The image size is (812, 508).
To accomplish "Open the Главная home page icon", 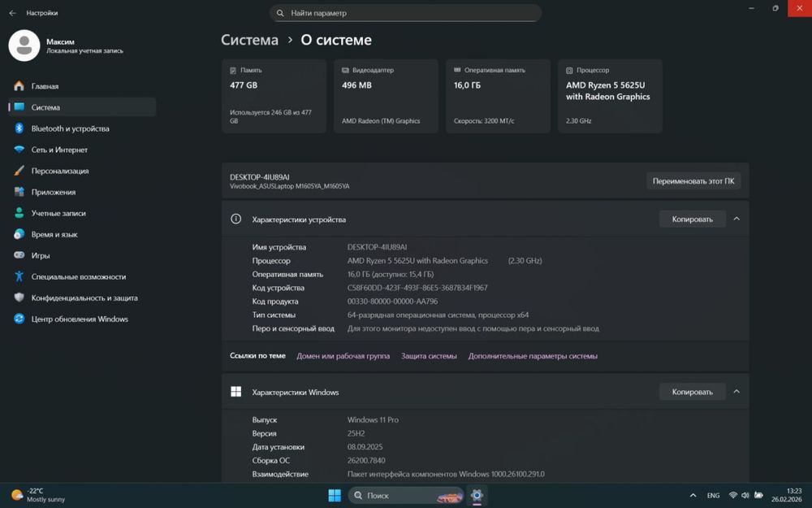I will pyautogui.click(x=19, y=86).
